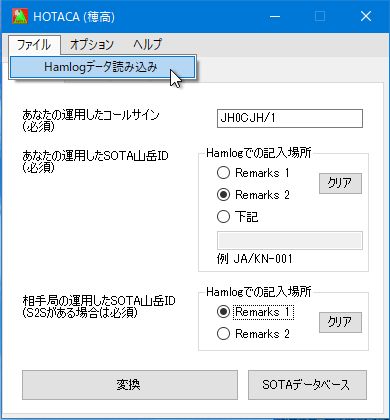Click the あなたの運用したSOTA山岳ID label
Viewport: 390px width, 420px height.
[x=95, y=161]
